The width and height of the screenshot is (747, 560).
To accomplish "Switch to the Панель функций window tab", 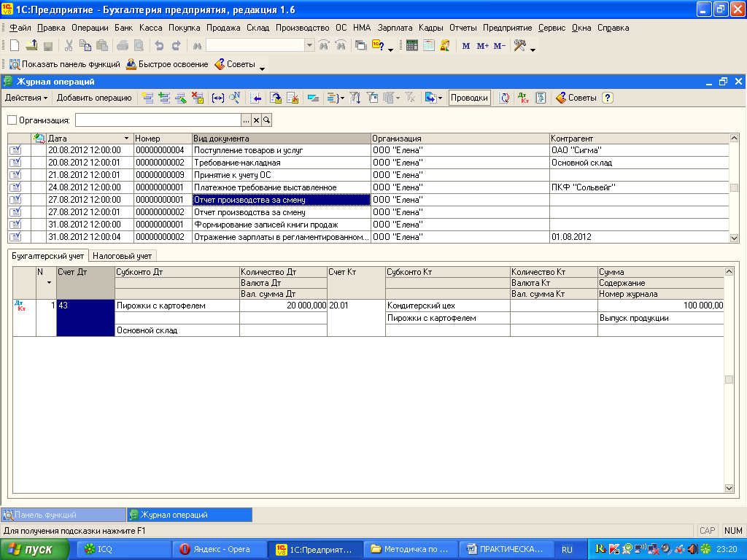I will click(64, 515).
